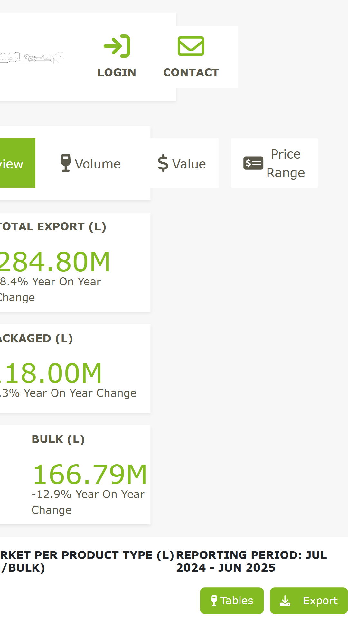Click the header logo image
Viewport: 348px width, 644px height.
(32, 58)
